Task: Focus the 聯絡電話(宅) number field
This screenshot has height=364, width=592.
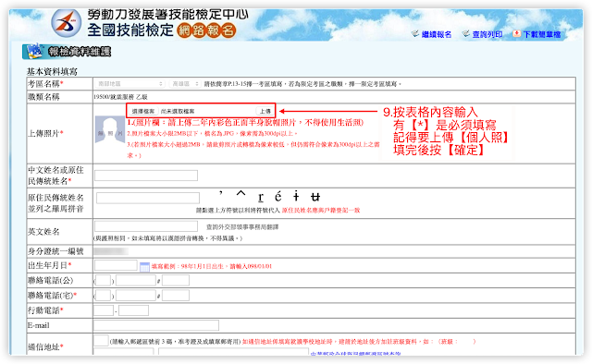Action: point(136,296)
